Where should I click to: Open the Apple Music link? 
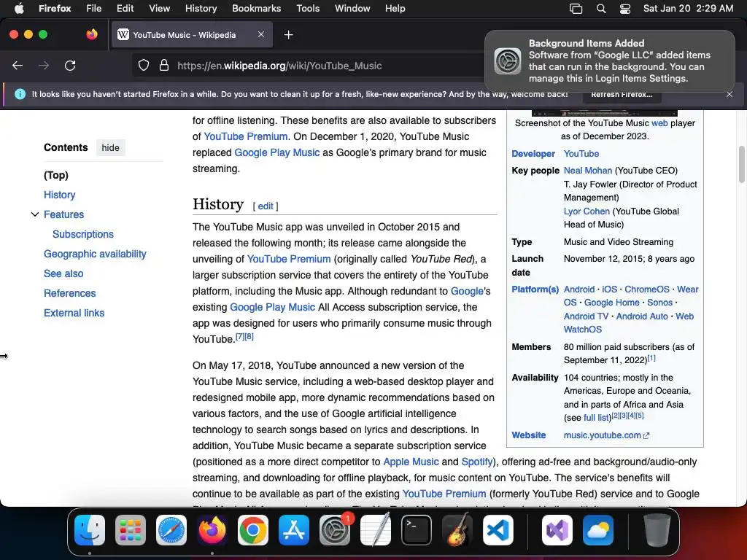(x=411, y=462)
